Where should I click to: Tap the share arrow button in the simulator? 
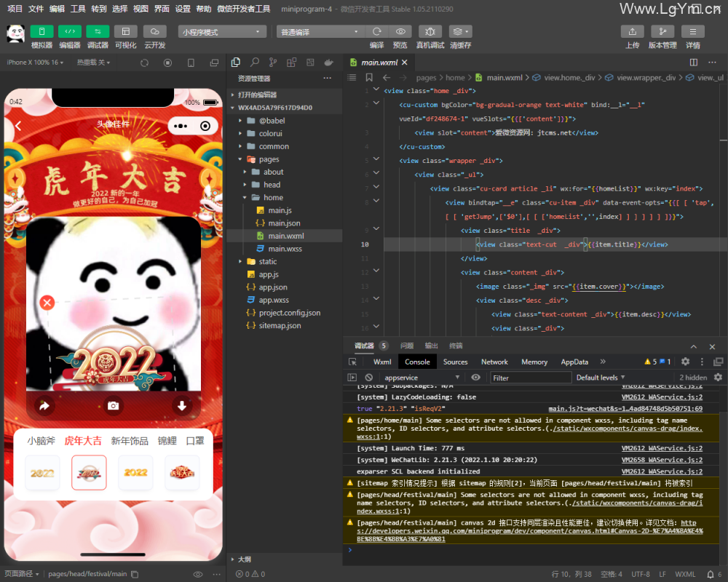click(x=44, y=406)
